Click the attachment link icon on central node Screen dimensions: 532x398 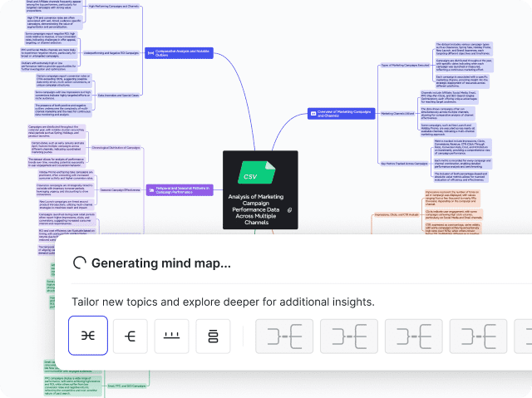288,211
